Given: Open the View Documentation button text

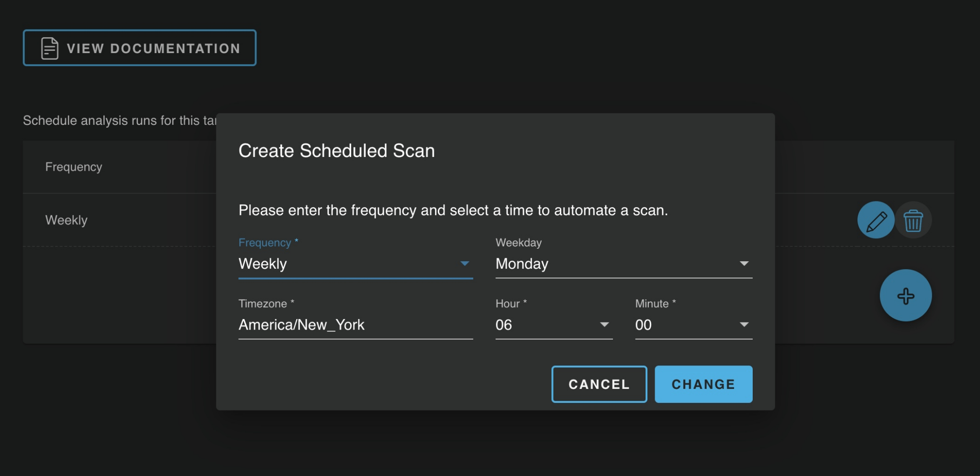Looking at the screenshot, I should [x=153, y=48].
